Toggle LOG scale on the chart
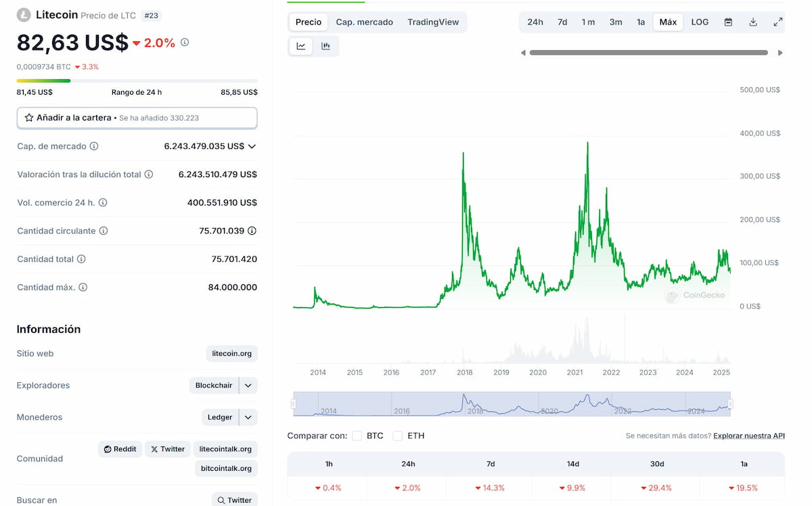The image size is (812, 506). (699, 22)
